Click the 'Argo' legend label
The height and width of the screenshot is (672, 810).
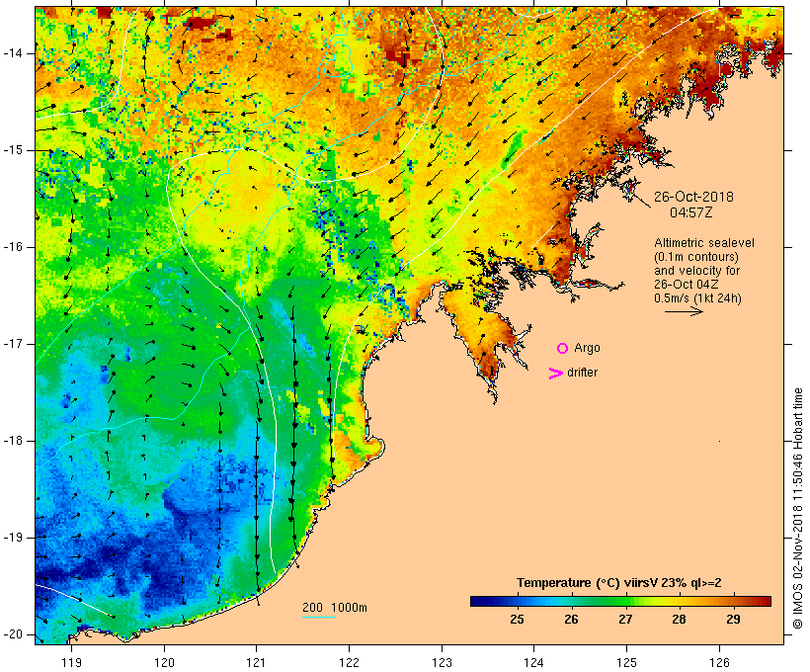pyautogui.click(x=587, y=348)
